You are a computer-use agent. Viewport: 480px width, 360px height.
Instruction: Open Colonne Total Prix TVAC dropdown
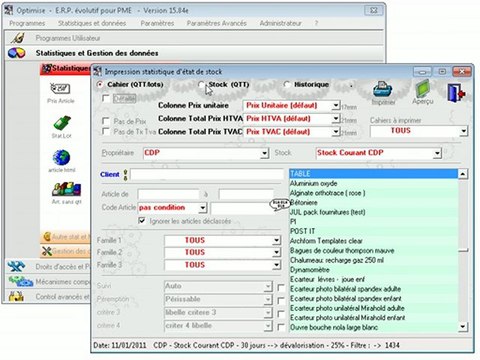click(336, 132)
